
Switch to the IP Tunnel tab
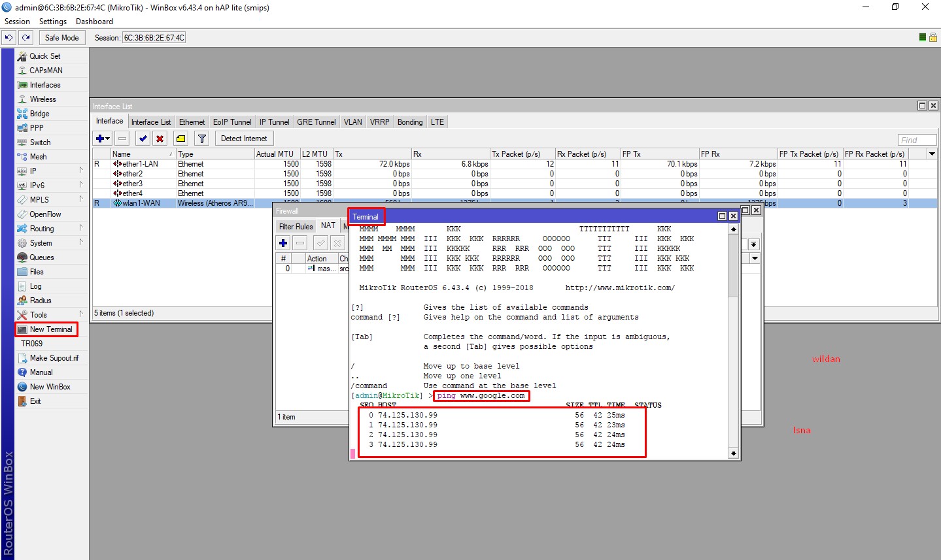click(275, 122)
